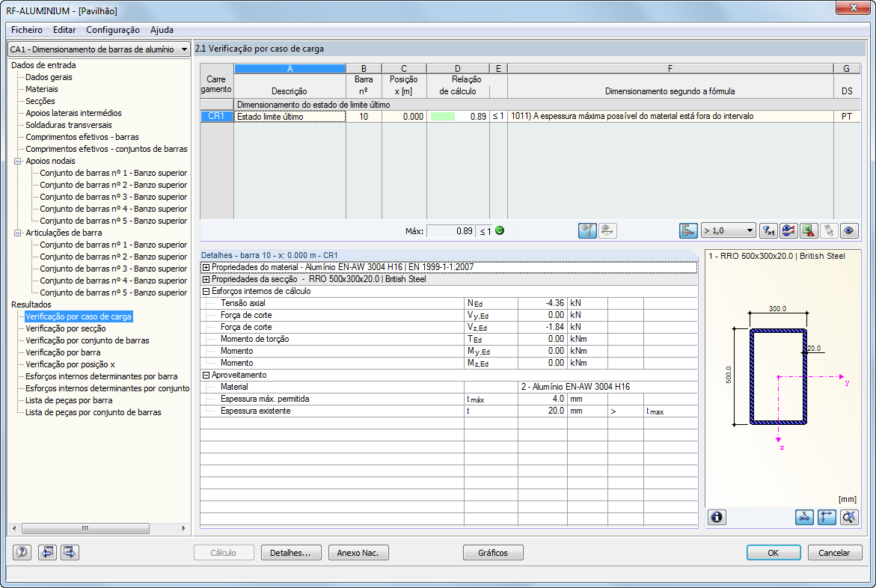Collapse Articulações de barra tree node

(17, 233)
